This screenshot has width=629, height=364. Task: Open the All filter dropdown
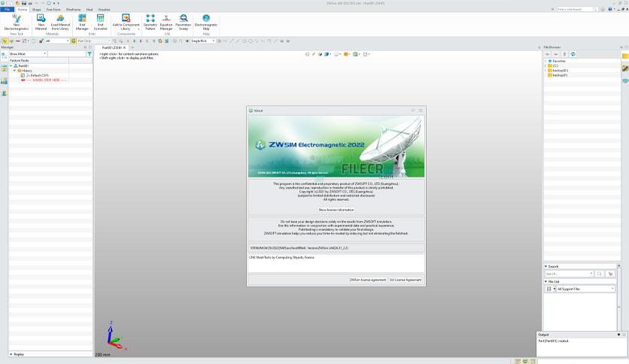(57, 41)
